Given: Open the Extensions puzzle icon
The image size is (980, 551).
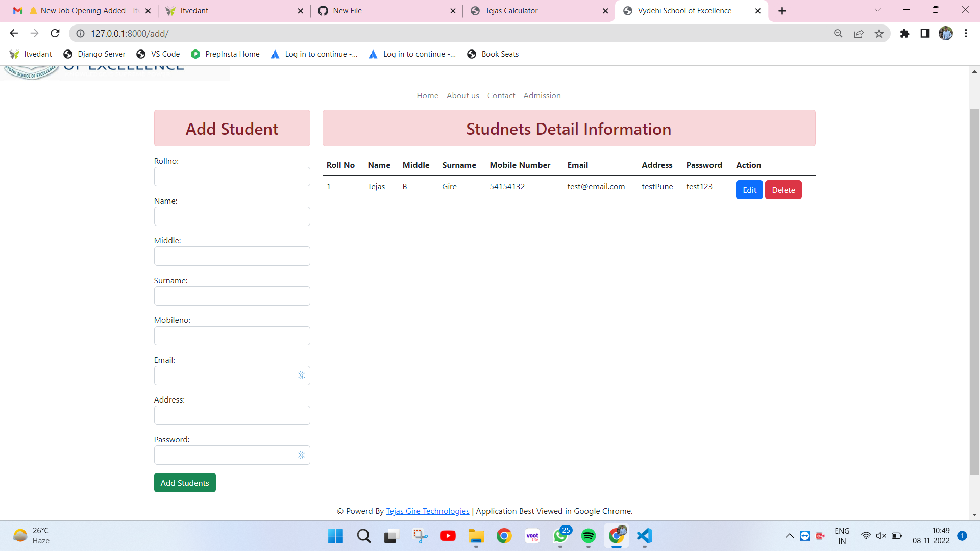Looking at the screenshot, I should (x=904, y=33).
